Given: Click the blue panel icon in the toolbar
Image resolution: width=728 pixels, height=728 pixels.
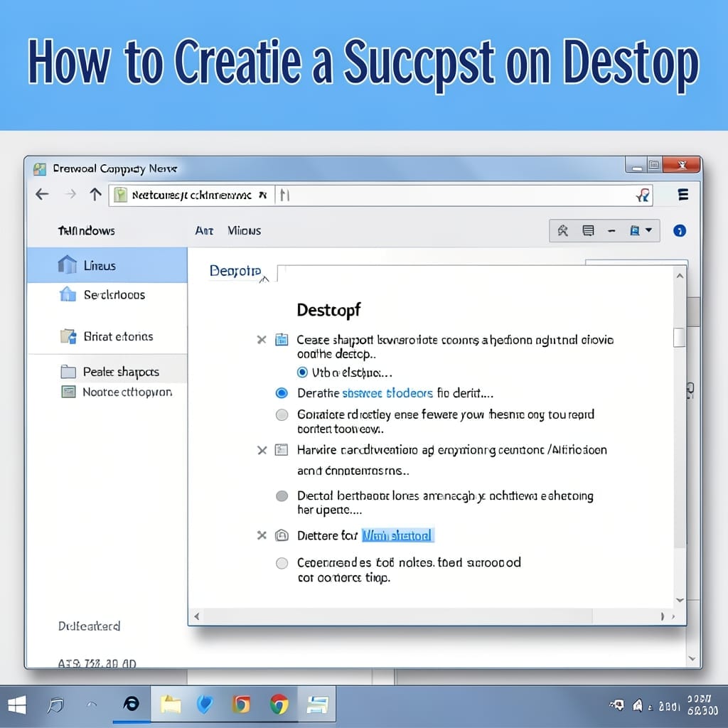Looking at the screenshot, I should [x=635, y=231].
